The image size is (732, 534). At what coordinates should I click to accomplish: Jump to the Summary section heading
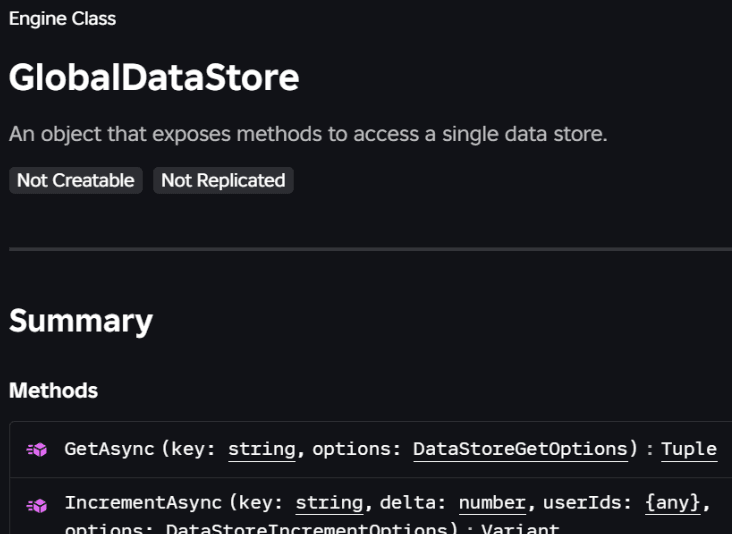[x=81, y=321]
